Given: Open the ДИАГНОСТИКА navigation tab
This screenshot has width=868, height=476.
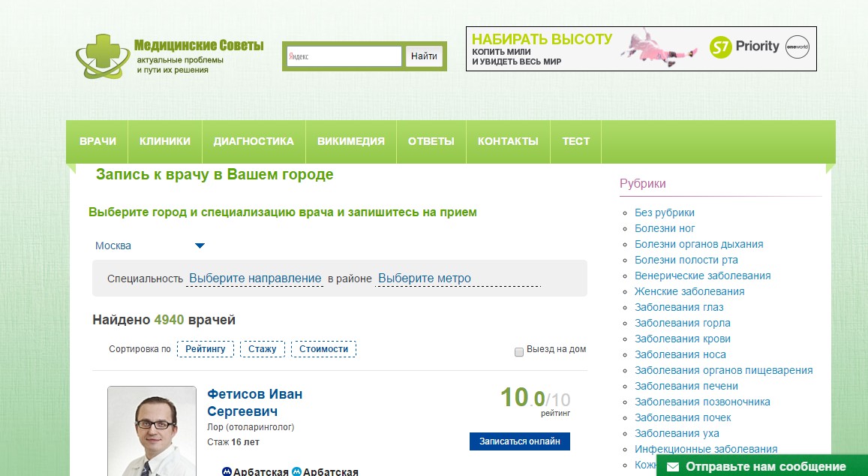Looking at the screenshot, I should click(254, 141).
